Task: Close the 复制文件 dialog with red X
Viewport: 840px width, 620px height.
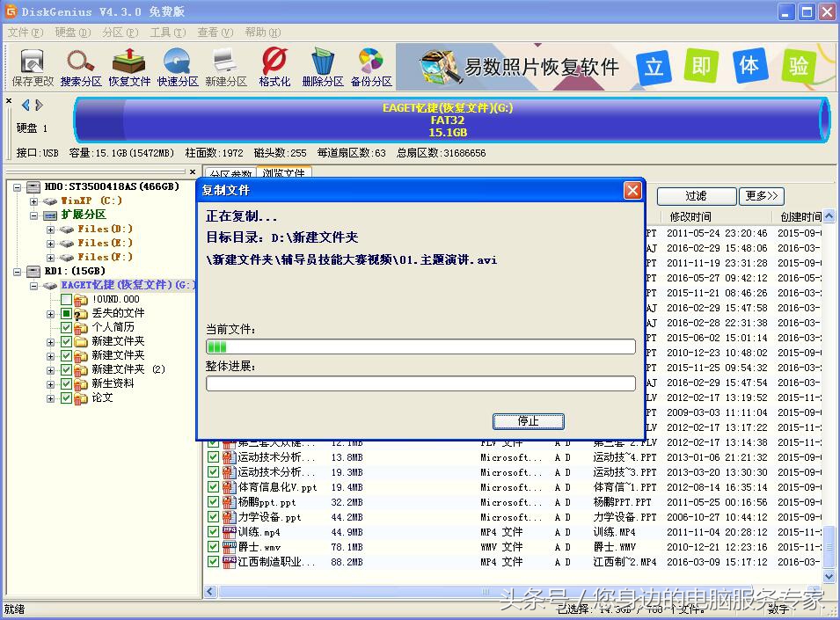Action: tap(632, 190)
